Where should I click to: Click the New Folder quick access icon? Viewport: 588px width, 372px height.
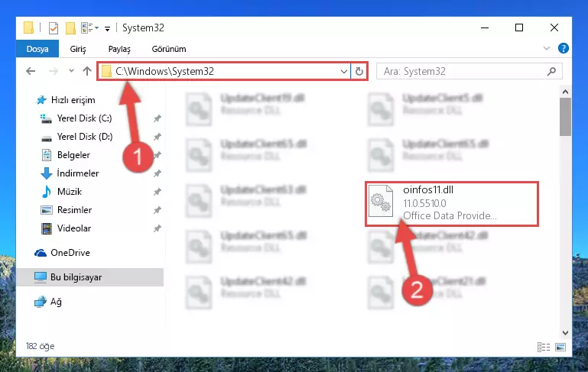(x=70, y=28)
